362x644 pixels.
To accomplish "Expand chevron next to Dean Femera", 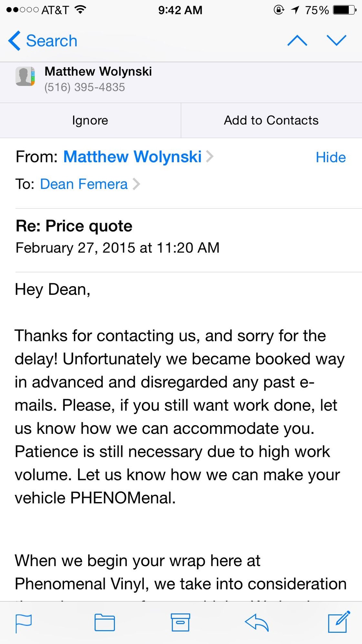I will [136, 184].
